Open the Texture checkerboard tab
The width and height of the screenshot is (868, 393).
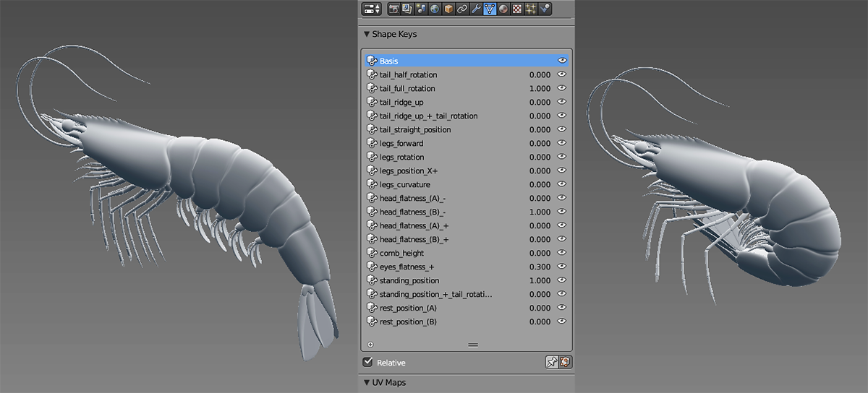(x=516, y=9)
